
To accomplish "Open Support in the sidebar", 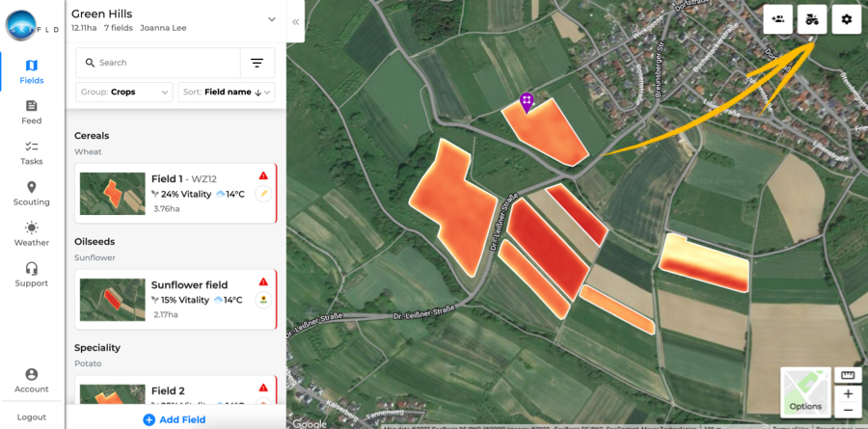I will [x=32, y=275].
